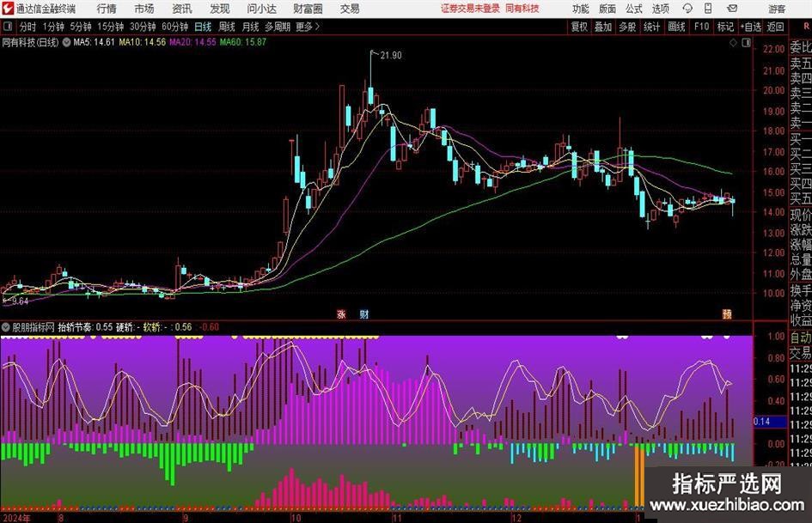Open the F10 company info
This screenshot has height=523, width=812.
701,27
